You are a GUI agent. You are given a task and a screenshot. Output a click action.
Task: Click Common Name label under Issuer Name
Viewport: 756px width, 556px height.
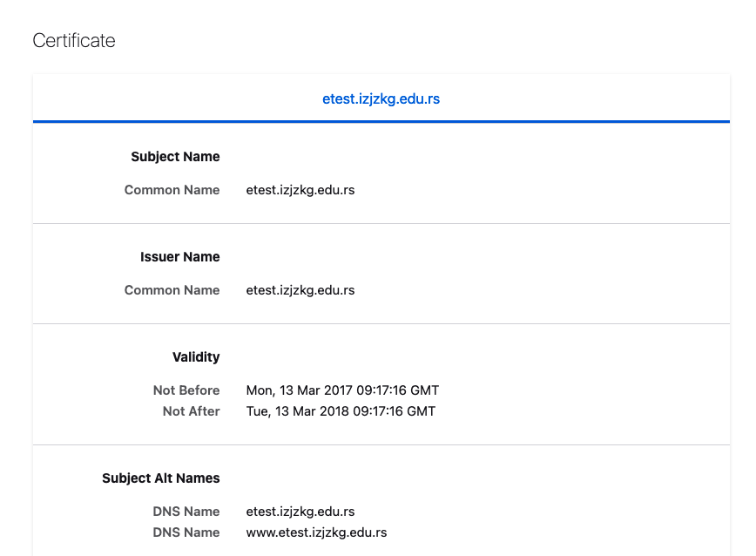click(x=172, y=290)
